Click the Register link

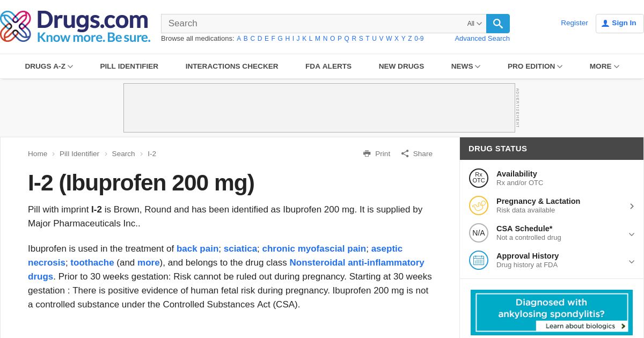point(574,23)
